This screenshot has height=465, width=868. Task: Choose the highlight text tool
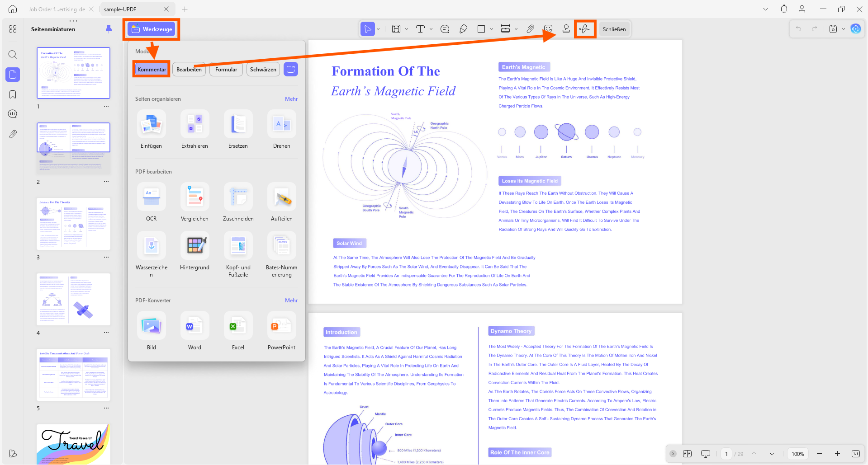[x=396, y=29]
